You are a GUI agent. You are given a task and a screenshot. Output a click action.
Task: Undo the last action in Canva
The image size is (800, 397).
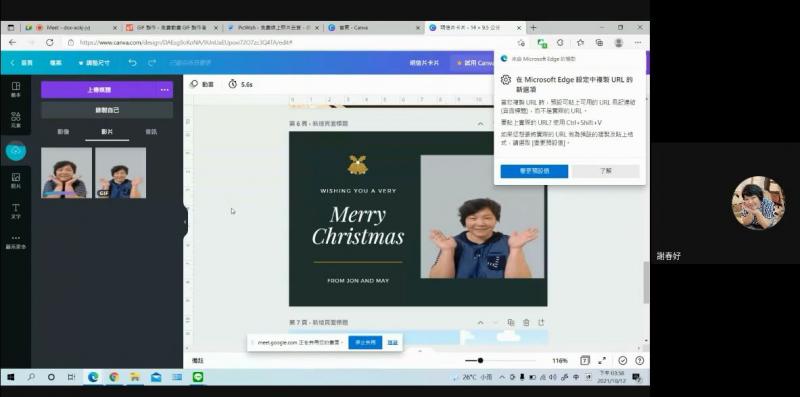pos(132,62)
